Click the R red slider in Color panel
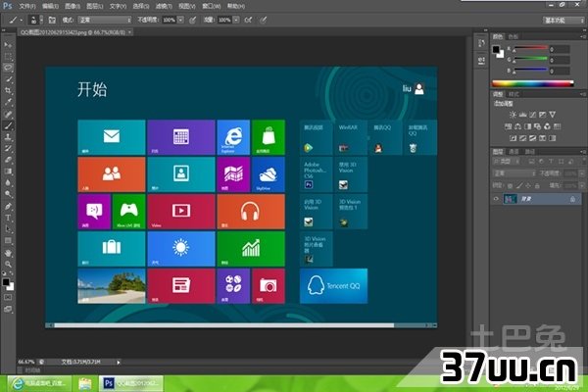588x392 pixels. (x=530, y=48)
